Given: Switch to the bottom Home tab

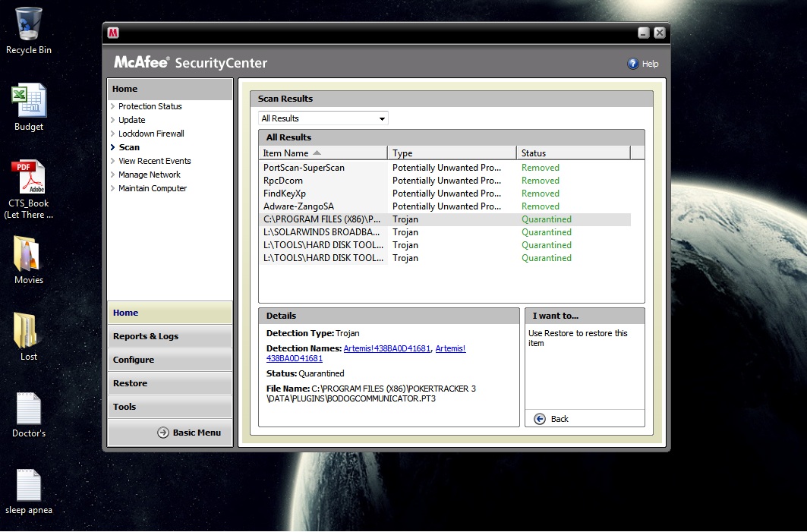Looking at the screenshot, I should [170, 313].
